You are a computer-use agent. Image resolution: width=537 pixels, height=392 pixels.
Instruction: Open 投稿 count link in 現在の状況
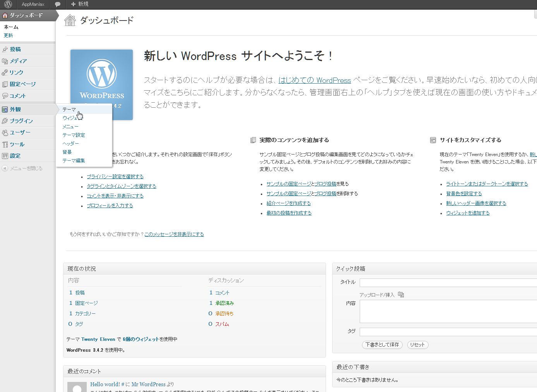click(x=80, y=292)
